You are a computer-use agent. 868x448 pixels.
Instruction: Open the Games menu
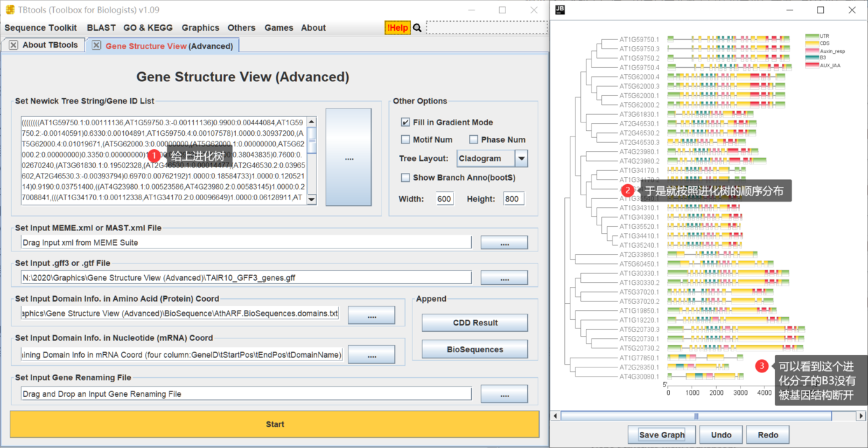click(279, 28)
